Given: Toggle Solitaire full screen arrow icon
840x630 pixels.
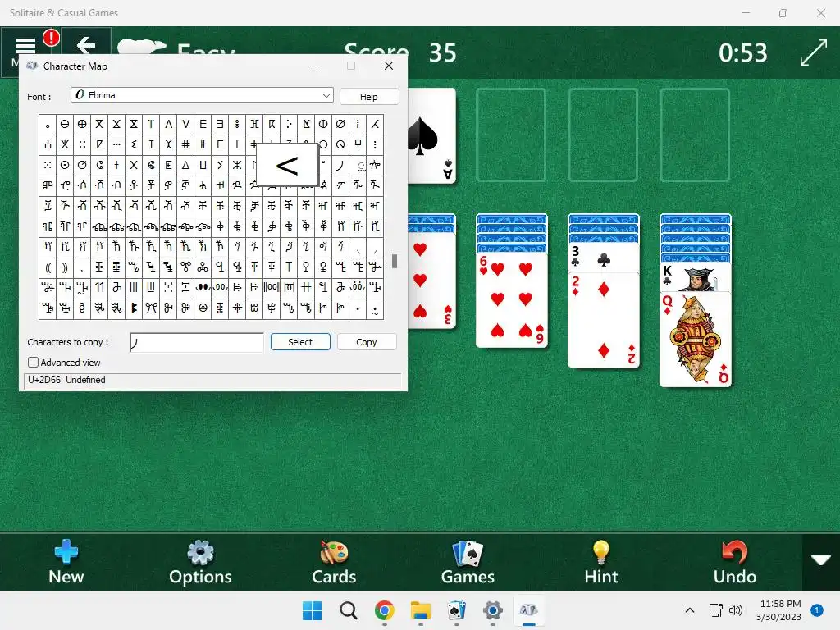Looking at the screenshot, I should click(813, 53).
